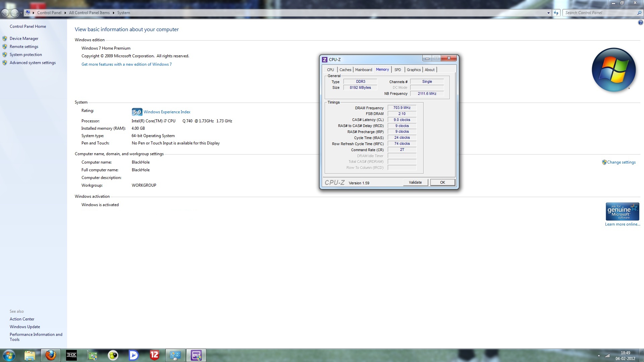This screenshot has height=362, width=644.
Task: Open the Mainboard tab
Action: point(364,70)
